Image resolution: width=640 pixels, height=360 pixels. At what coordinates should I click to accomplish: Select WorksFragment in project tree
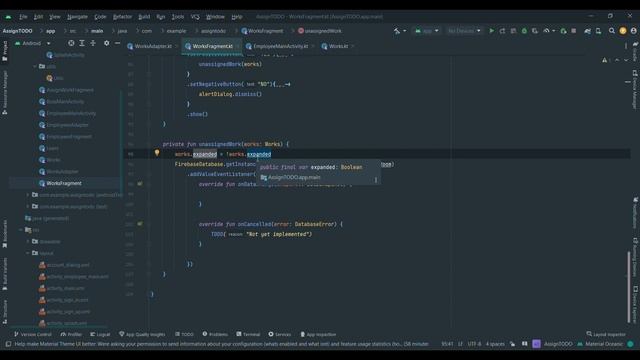point(64,183)
